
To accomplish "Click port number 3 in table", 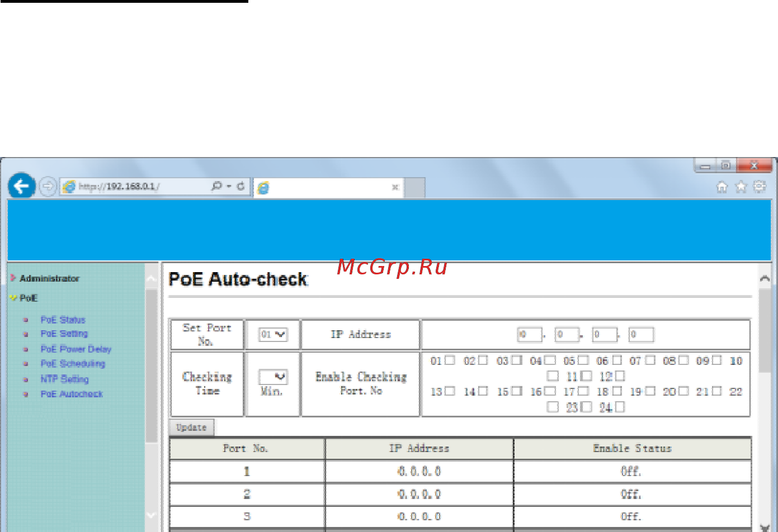I will pos(247,517).
